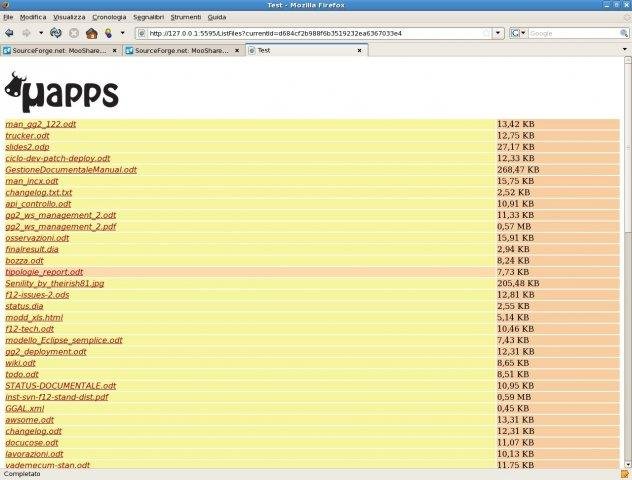This screenshot has height=480, width=632.
Task: Open highlighted tipologie_report.odt link
Action: click(x=44, y=272)
